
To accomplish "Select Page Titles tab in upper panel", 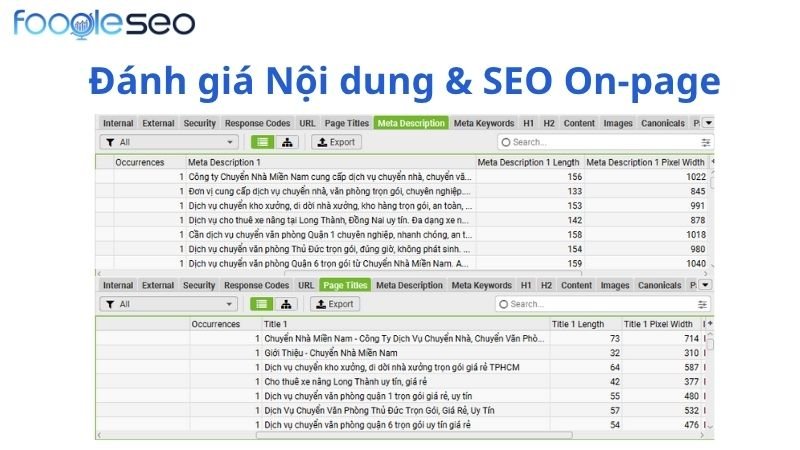I will coord(346,123).
